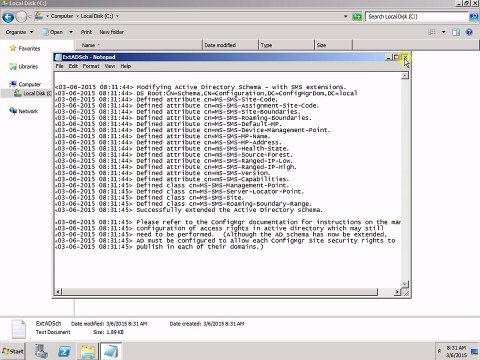
Task: Open the view options dropdown arrow
Action: pos(443,32)
